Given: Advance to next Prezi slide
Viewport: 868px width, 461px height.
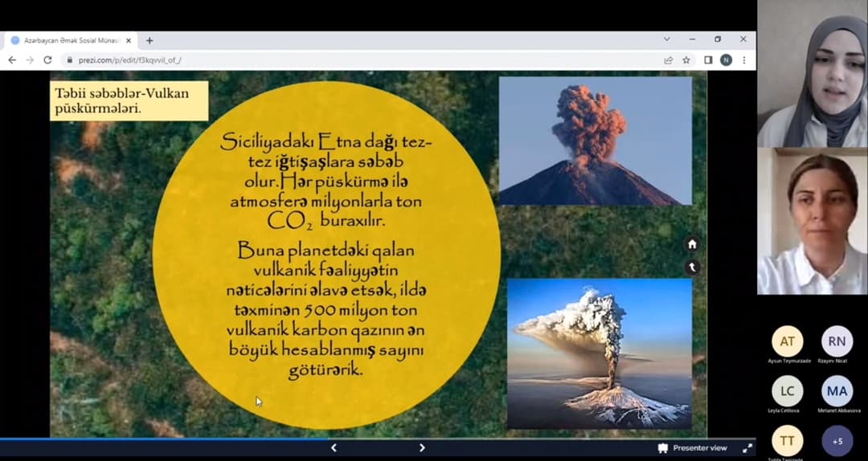Looking at the screenshot, I should click(x=422, y=447).
